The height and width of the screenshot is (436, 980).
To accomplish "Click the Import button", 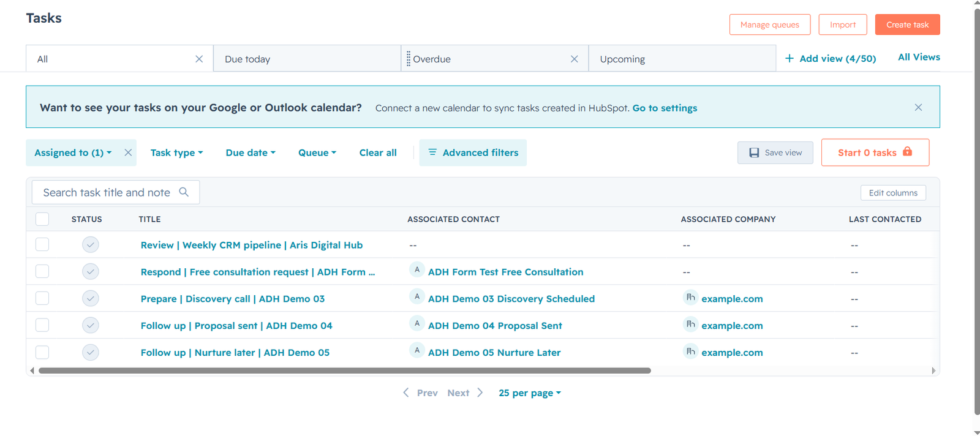I will tap(843, 24).
